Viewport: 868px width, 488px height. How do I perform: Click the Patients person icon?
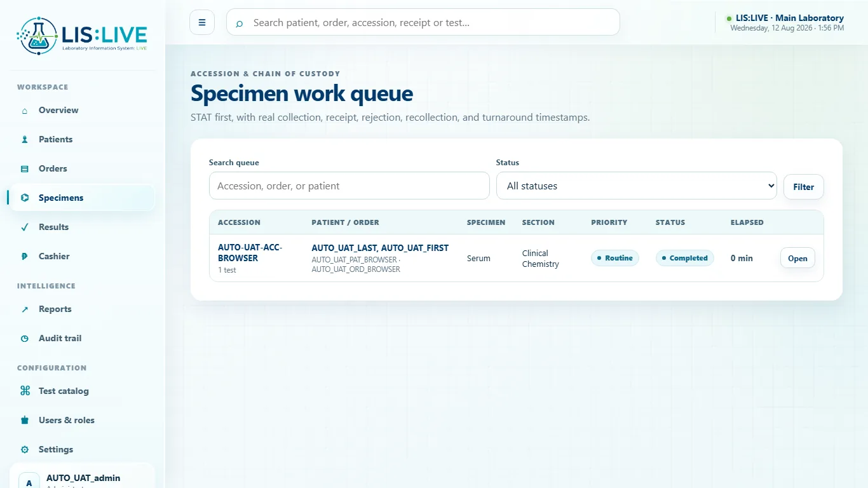(x=25, y=140)
